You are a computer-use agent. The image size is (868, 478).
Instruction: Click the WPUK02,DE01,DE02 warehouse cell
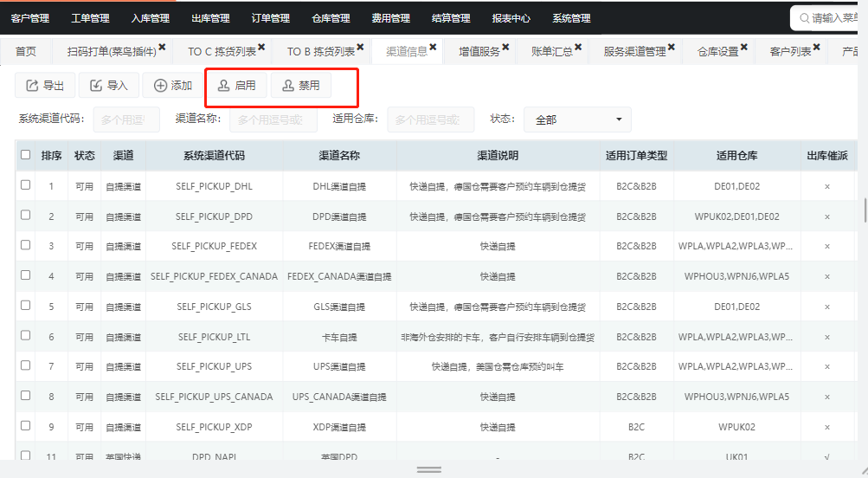pos(736,216)
